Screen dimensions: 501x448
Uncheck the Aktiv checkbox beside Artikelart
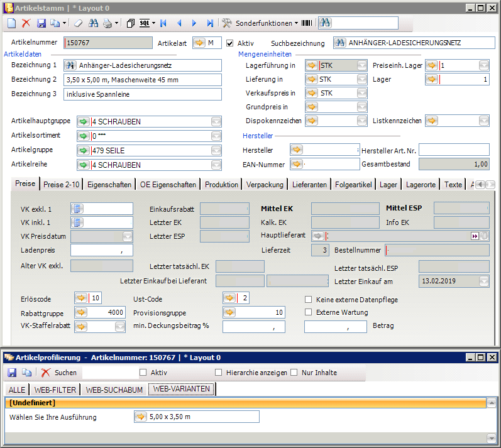[230, 43]
